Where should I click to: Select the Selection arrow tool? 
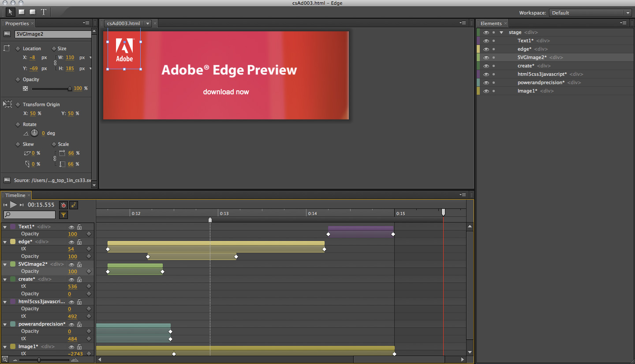(x=10, y=12)
